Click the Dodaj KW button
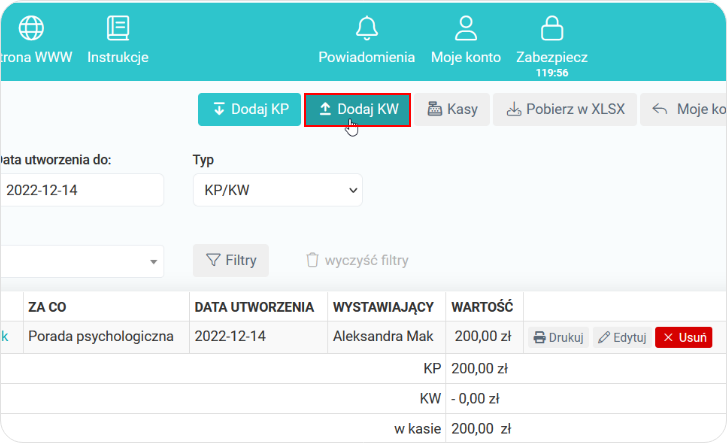727x443 pixels. coord(357,109)
